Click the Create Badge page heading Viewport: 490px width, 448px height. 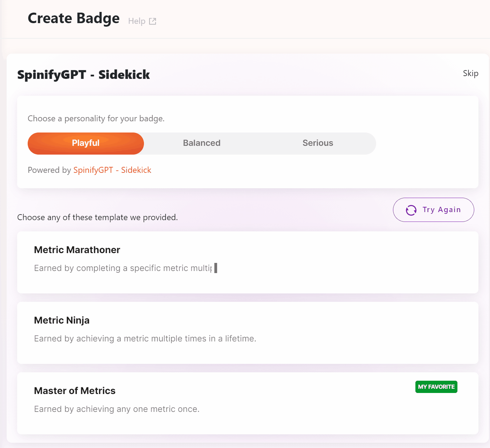pyautogui.click(x=74, y=18)
